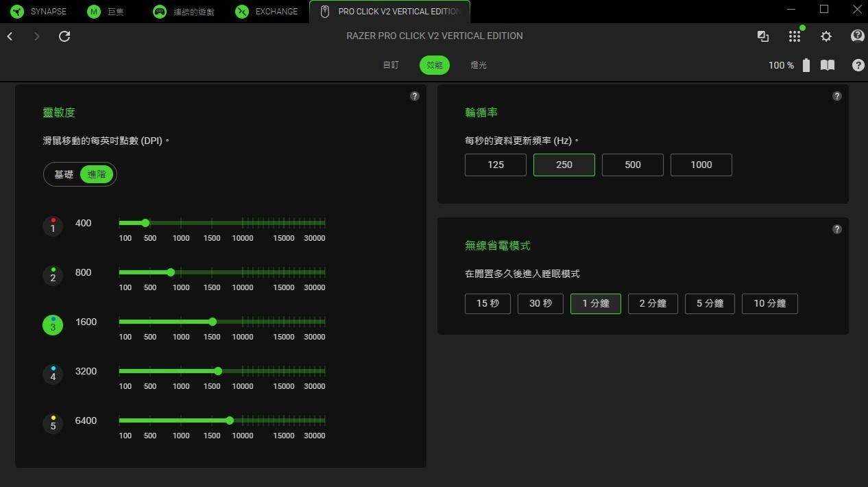868x487 pixels.
Task: Switch to the 燈光 lighting tab
Action: [479, 65]
